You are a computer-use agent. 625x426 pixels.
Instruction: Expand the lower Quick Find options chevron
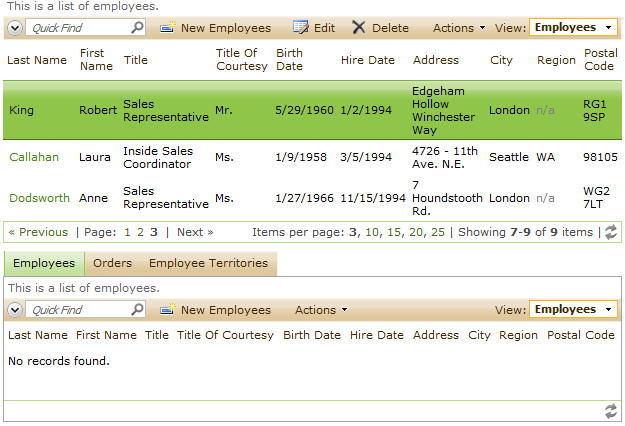tap(15, 310)
